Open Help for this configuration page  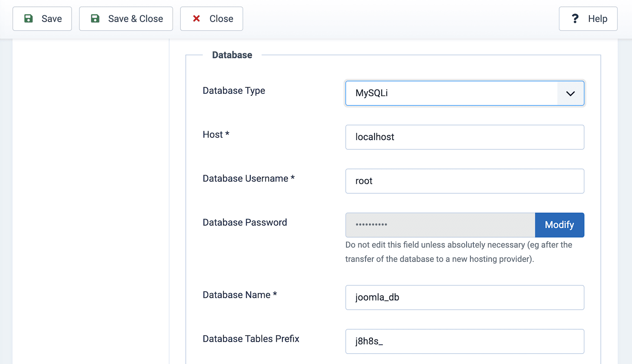point(588,19)
